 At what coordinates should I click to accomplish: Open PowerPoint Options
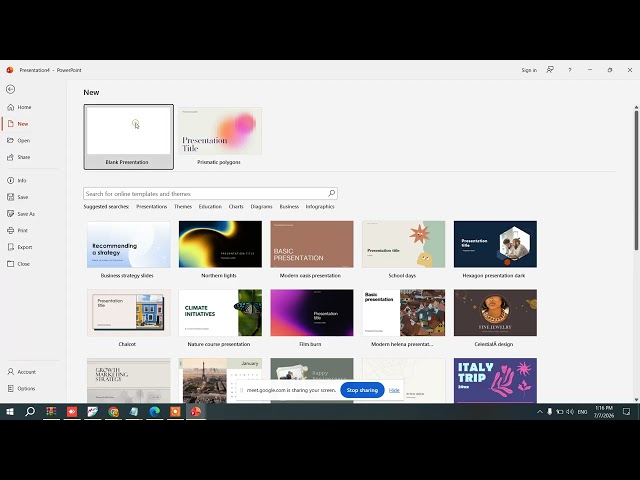[21, 389]
